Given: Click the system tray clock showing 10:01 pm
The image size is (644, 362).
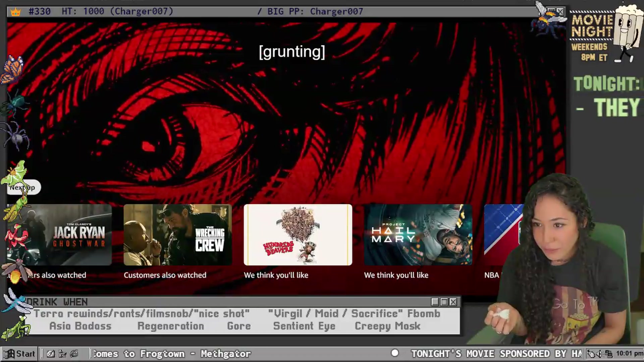Looking at the screenshot, I should (630, 353).
